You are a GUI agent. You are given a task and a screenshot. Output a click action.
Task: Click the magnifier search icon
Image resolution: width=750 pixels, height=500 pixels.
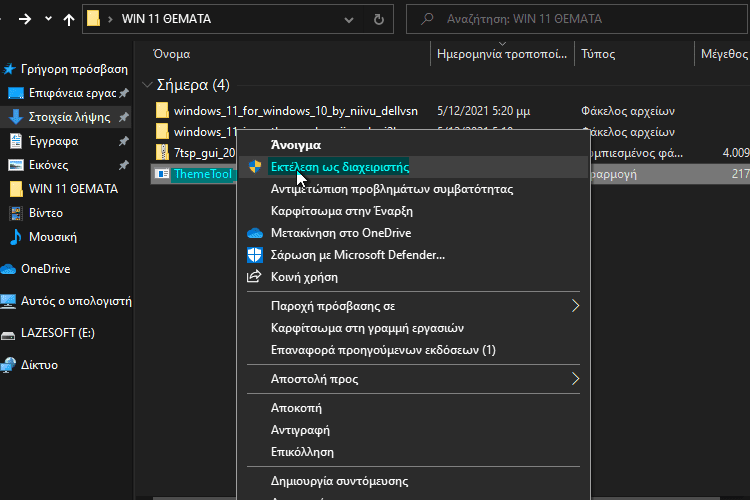click(x=427, y=19)
